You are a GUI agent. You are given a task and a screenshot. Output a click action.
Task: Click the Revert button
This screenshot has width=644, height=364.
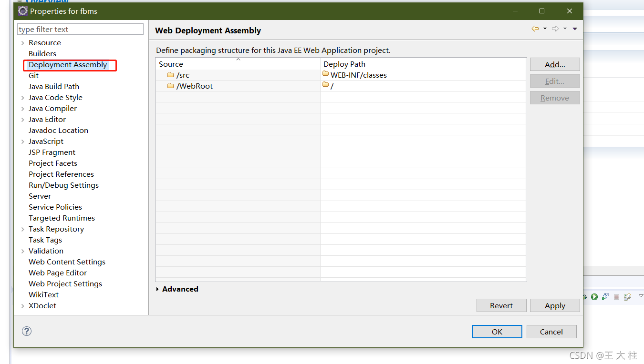[x=501, y=305]
